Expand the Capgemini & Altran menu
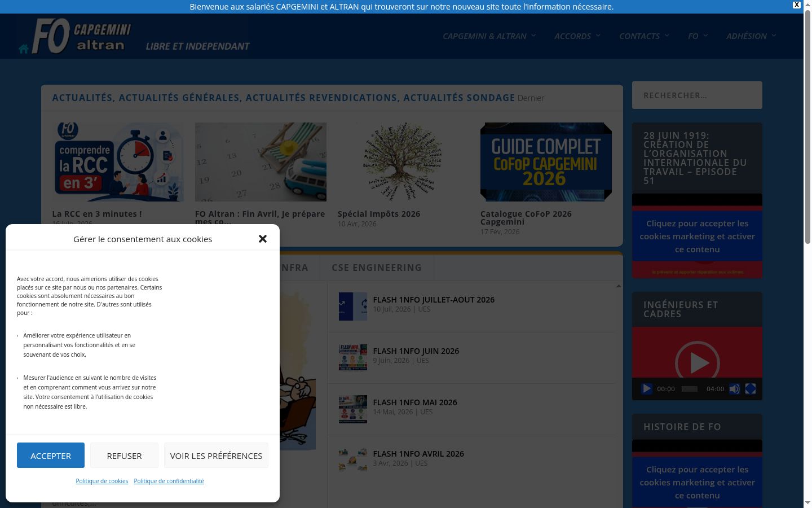This screenshot has width=812, height=508. point(489,36)
